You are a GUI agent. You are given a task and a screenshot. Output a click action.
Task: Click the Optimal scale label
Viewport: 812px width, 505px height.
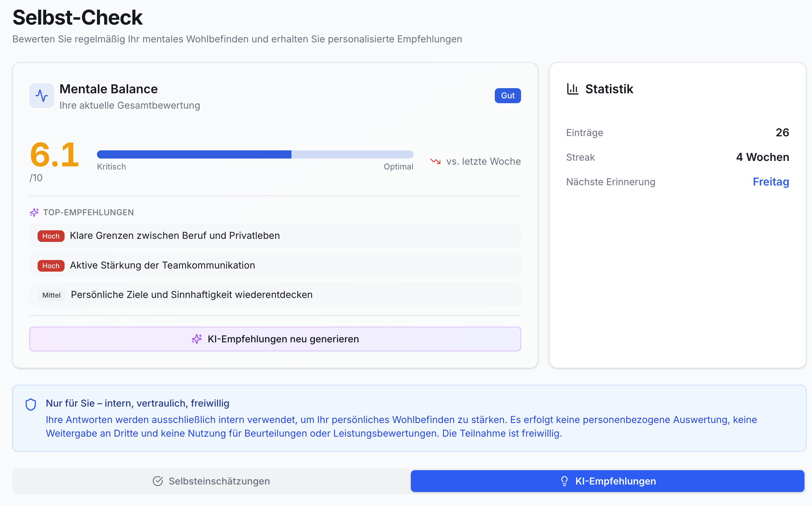pos(398,167)
